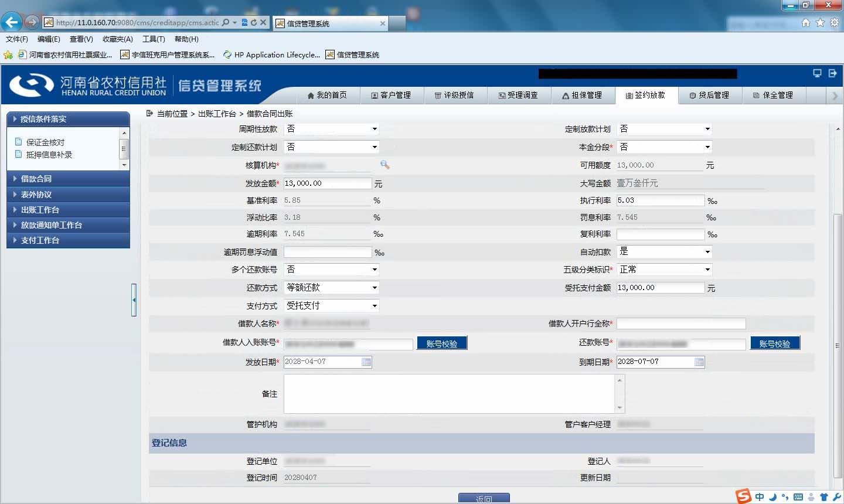
Task: Collapse the 授信条件落实 sidebar section
Action: 68,119
